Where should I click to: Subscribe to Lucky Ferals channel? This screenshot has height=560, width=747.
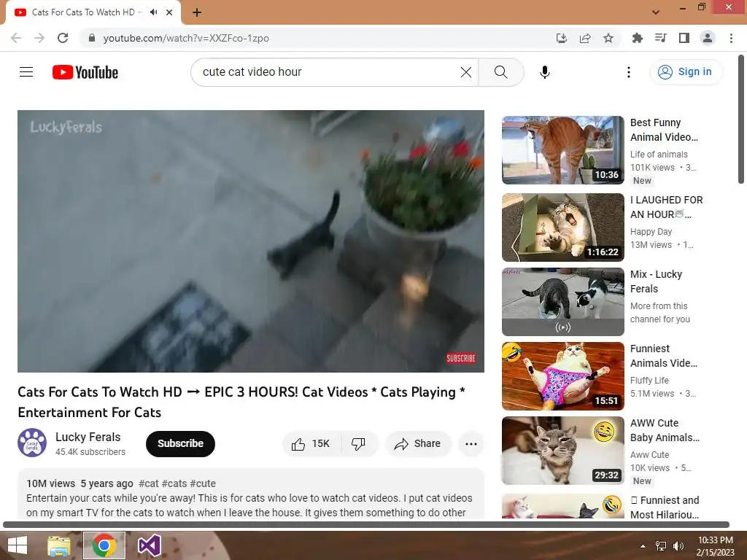tap(180, 444)
